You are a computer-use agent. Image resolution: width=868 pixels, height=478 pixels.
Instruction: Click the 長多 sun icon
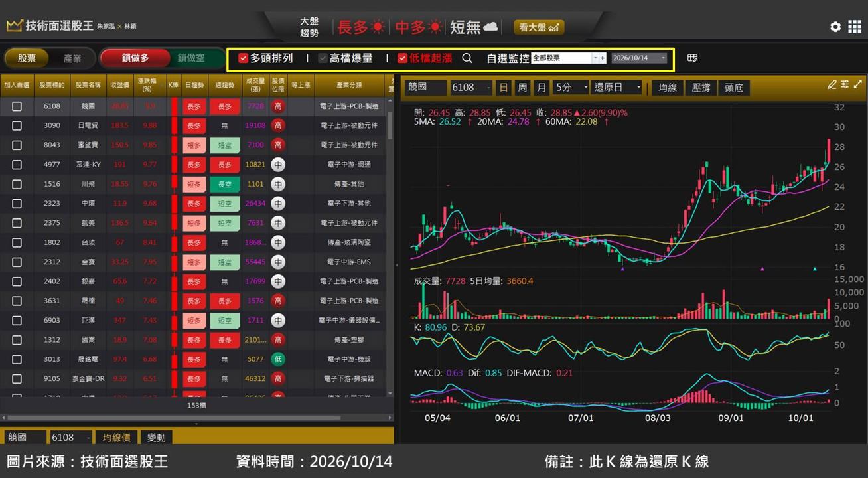(378, 27)
